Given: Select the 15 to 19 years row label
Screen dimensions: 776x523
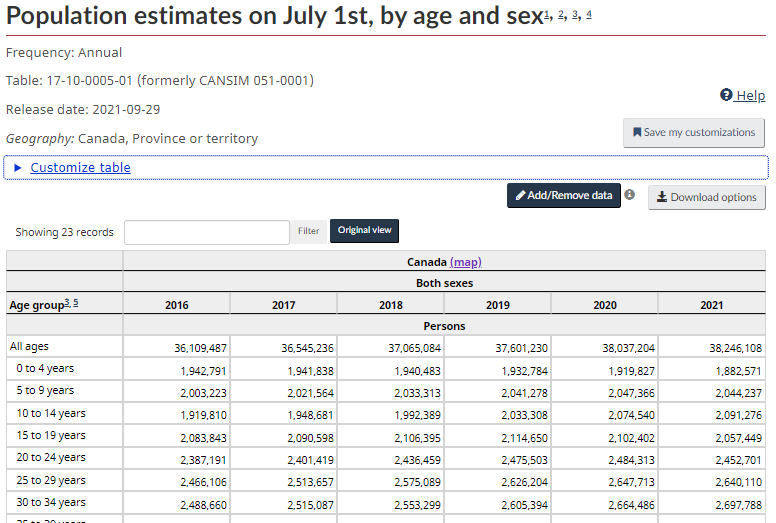Looking at the screenshot, I should point(51,435).
